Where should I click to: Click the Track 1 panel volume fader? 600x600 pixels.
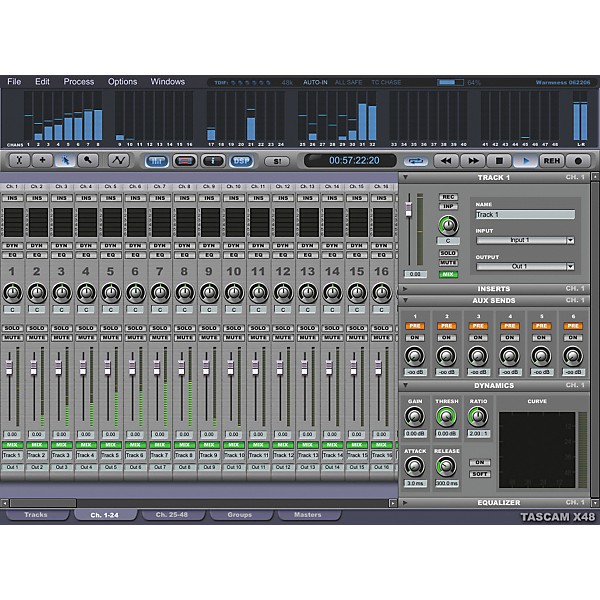click(x=408, y=209)
